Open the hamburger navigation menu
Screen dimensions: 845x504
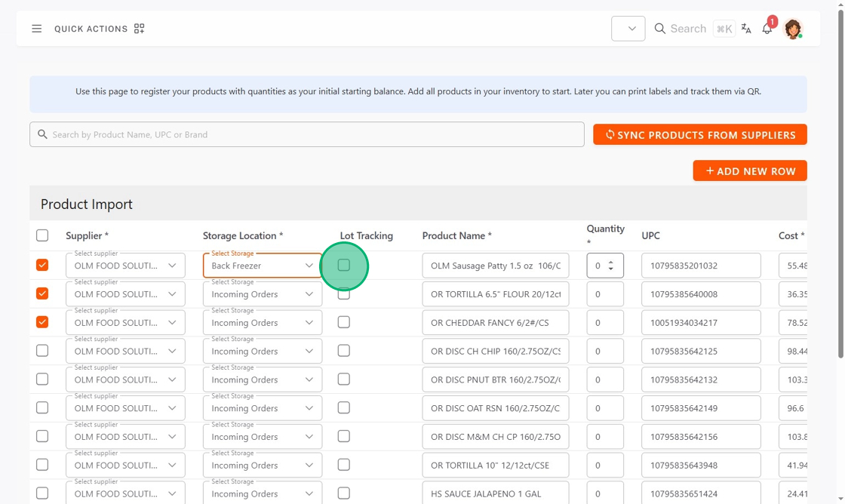click(37, 29)
